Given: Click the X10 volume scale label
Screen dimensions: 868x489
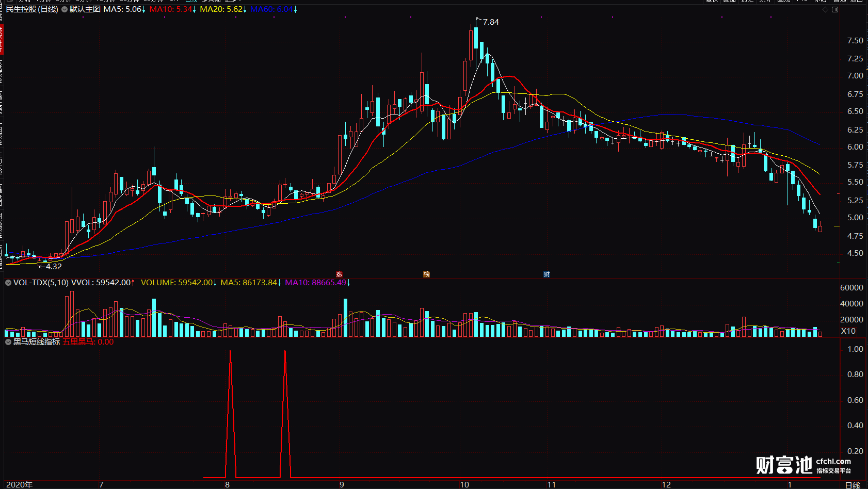Looking at the screenshot, I should (848, 331).
